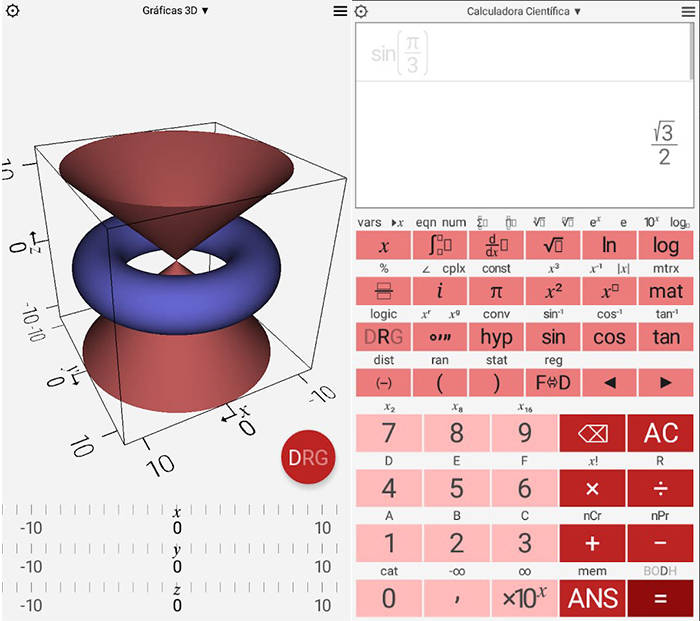Screen dimensions: 700x621
Task: Open settings gear in 3D graph panel
Action: pyautogui.click(x=12, y=11)
